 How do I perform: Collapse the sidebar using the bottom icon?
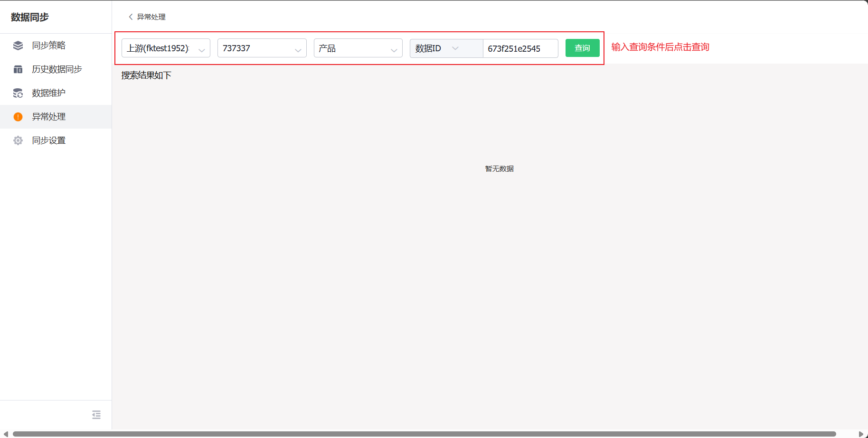96,414
